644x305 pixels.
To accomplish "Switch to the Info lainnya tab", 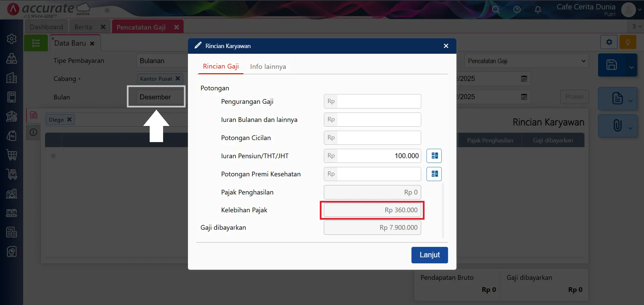I will click(x=268, y=66).
